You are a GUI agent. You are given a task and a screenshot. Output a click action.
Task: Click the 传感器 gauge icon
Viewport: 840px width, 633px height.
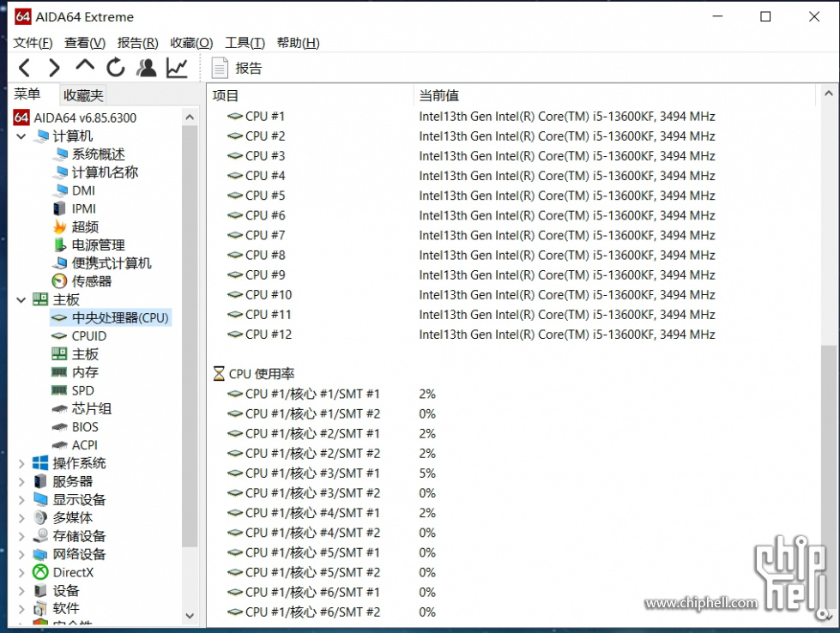coord(59,281)
